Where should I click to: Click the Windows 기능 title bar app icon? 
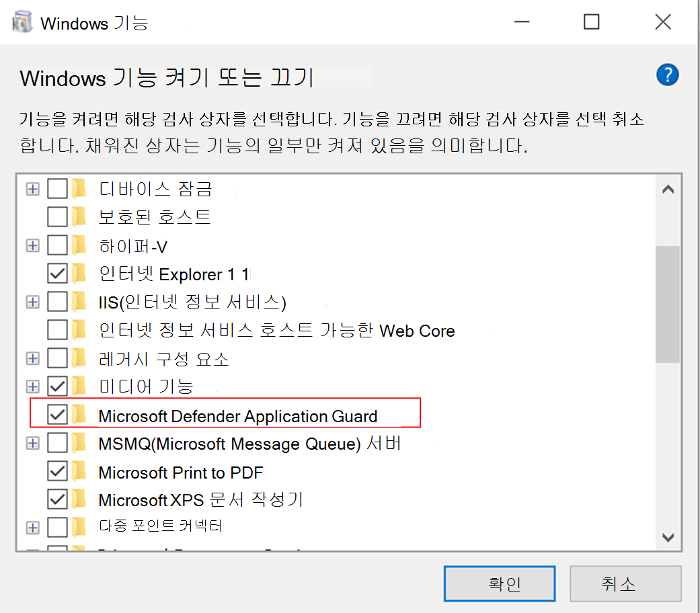22,22
